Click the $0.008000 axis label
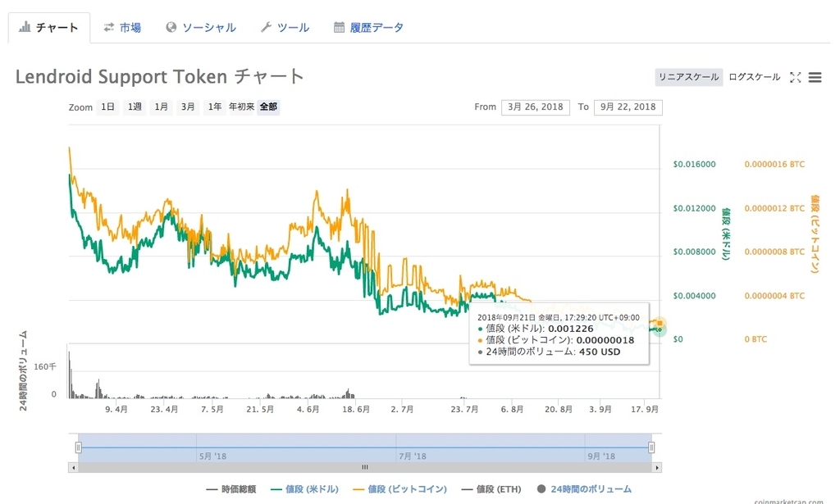This screenshot has height=504, width=840. tap(694, 252)
